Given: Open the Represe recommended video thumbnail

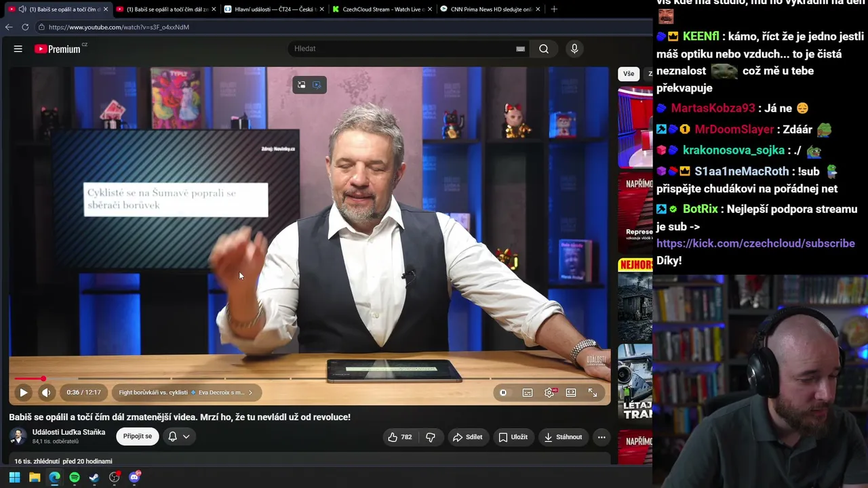Looking at the screenshot, I should [635, 212].
